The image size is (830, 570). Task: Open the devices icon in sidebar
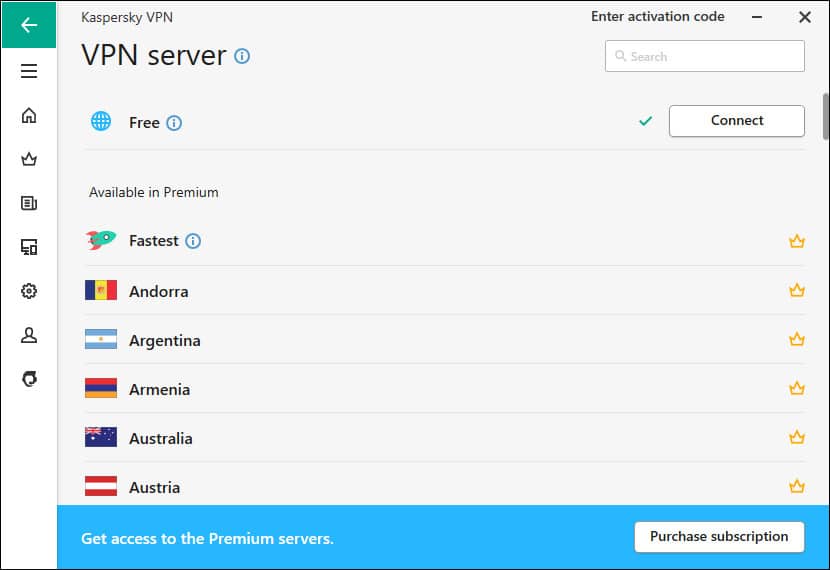coord(29,247)
